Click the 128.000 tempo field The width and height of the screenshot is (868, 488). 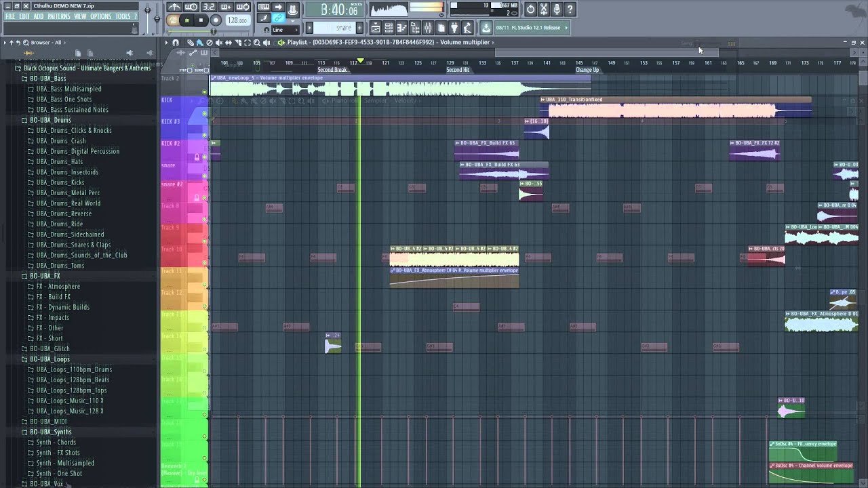point(237,20)
